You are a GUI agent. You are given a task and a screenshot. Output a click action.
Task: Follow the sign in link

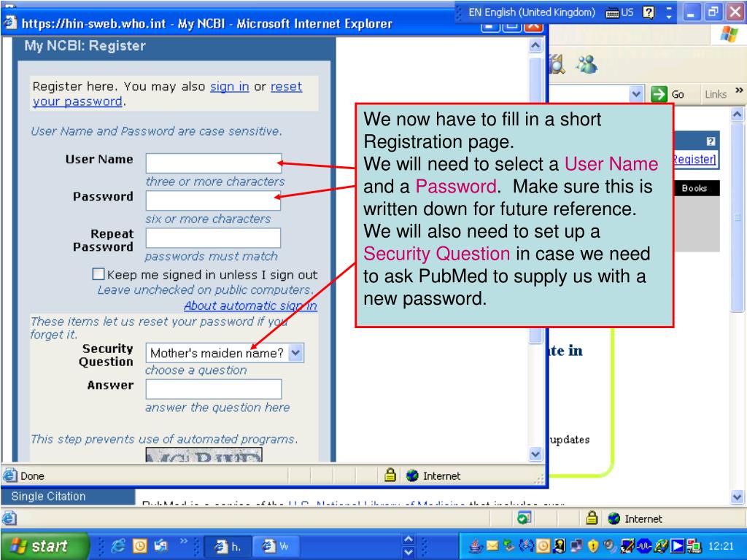point(230,87)
